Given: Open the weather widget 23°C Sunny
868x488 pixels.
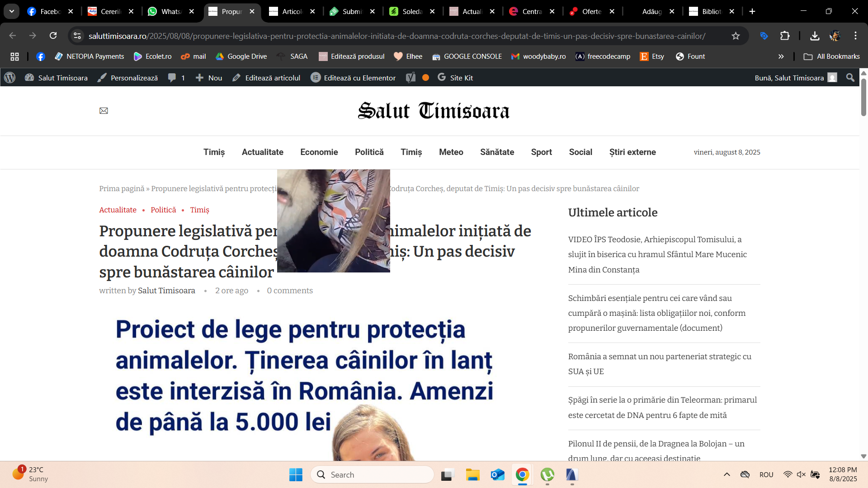Looking at the screenshot, I should click(30, 474).
